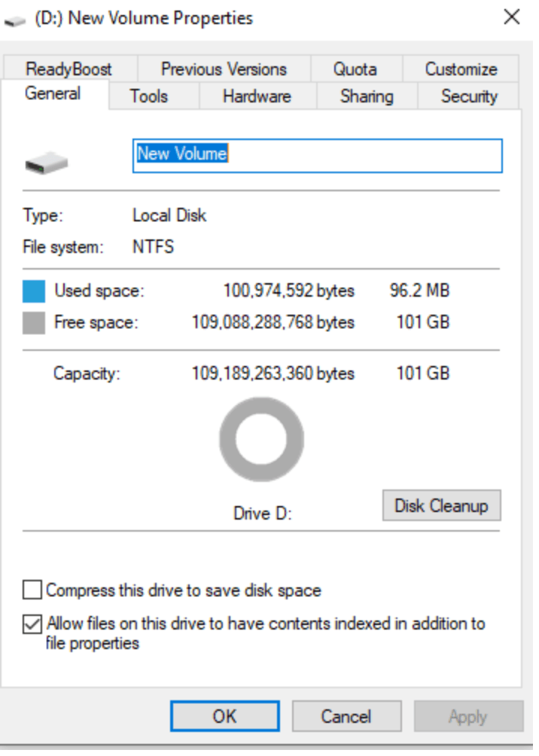
Task: Click the drive usage donut chart
Action: (262, 440)
